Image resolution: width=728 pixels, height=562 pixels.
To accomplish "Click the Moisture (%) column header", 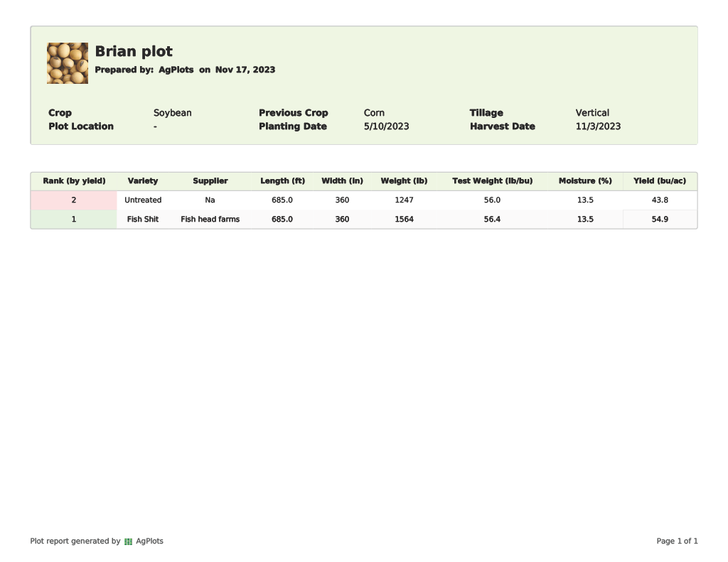I will (x=585, y=181).
